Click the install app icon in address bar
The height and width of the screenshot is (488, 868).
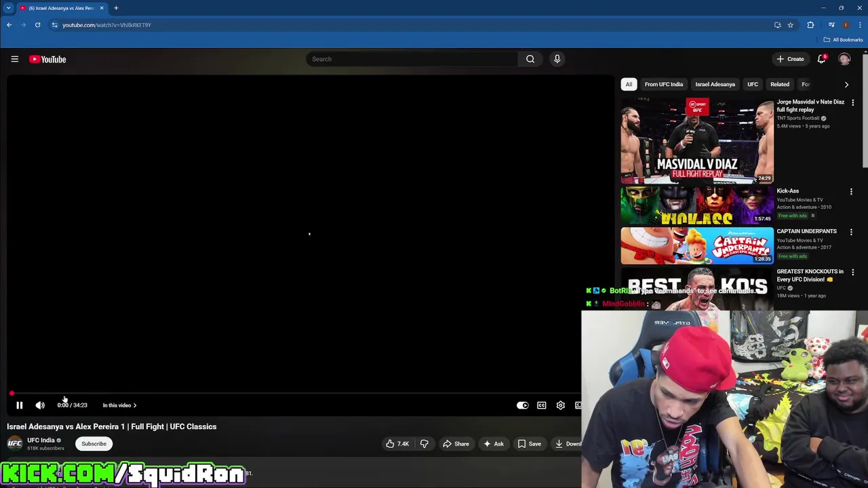(778, 25)
